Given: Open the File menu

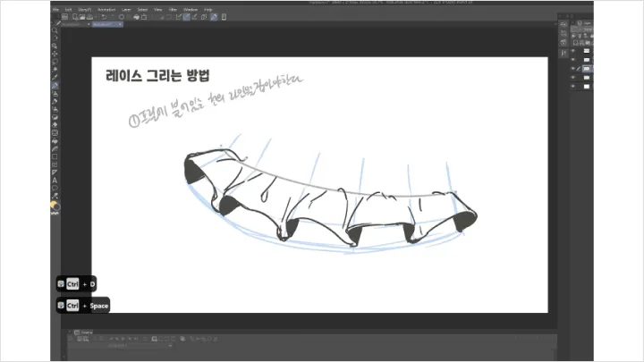Looking at the screenshot, I should coord(55,10).
